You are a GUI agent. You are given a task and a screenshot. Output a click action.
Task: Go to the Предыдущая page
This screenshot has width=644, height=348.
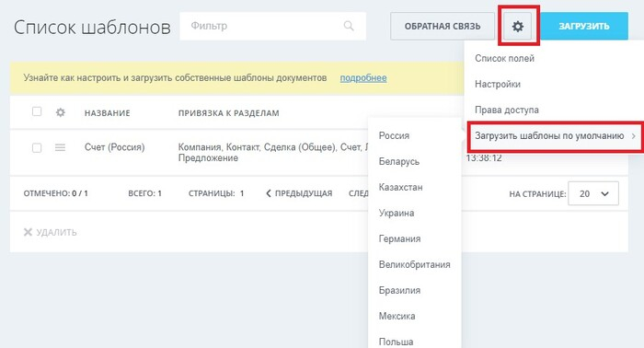(299, 193)
